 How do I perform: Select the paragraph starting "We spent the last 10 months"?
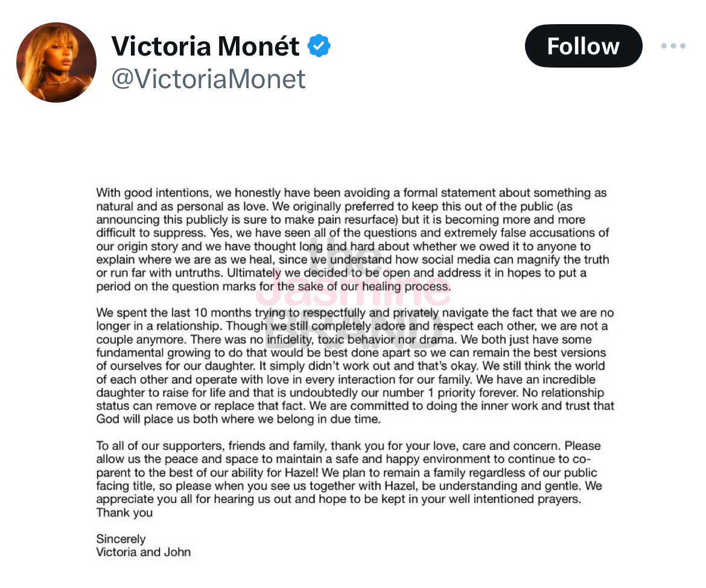[355, 366]
